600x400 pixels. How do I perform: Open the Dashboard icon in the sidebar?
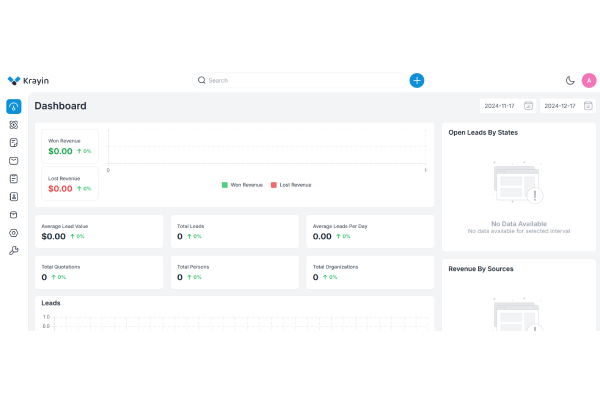(x=14, y=107)
